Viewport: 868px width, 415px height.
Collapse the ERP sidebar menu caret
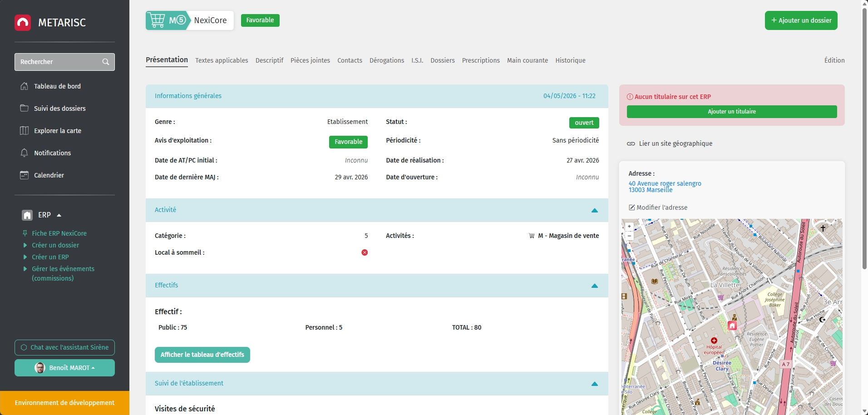[x=59, y=215]
